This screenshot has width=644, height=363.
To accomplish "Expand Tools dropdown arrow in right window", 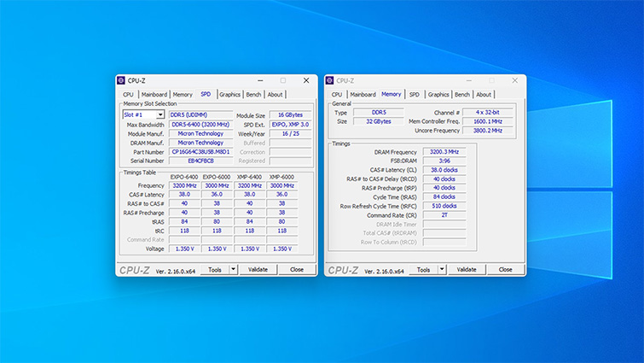I will pos(442,270).
